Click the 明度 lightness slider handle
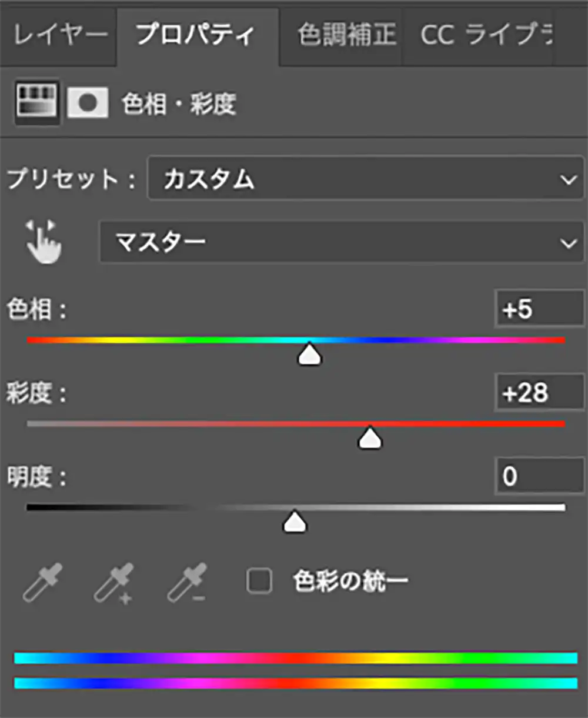Viewport: 588px width, 718px height. click(295, 522)
